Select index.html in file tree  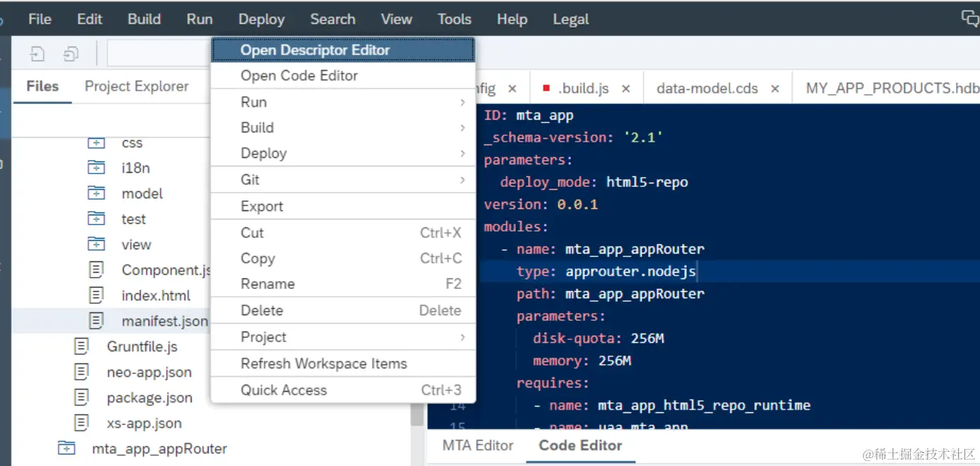[156, 296]
